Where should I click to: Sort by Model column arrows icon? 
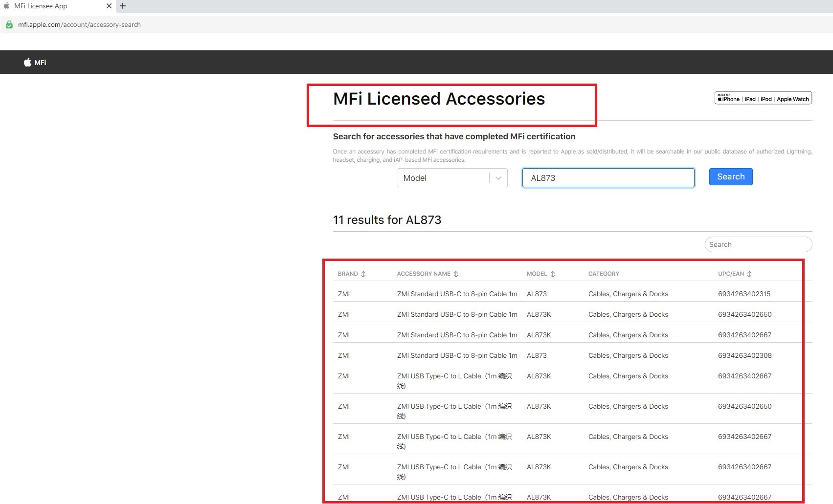[x=553, y=274]
